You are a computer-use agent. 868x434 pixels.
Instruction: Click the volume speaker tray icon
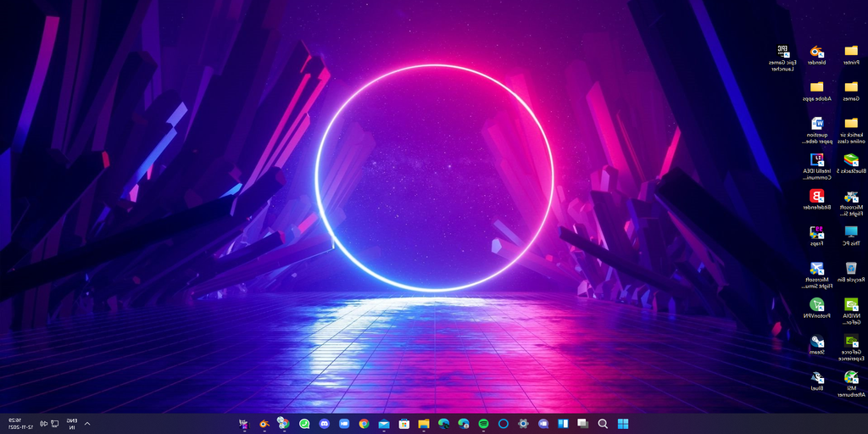tap(43, 423)
